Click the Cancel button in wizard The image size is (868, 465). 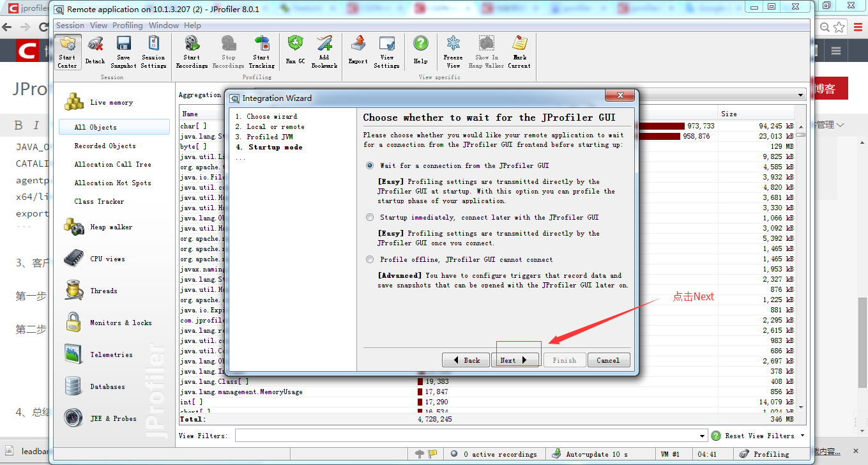(608, 360)
